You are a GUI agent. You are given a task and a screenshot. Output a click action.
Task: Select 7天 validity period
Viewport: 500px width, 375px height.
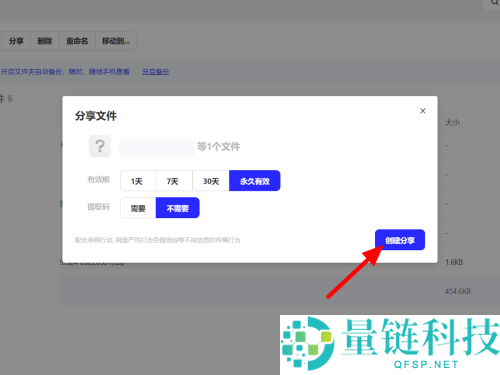174,181
